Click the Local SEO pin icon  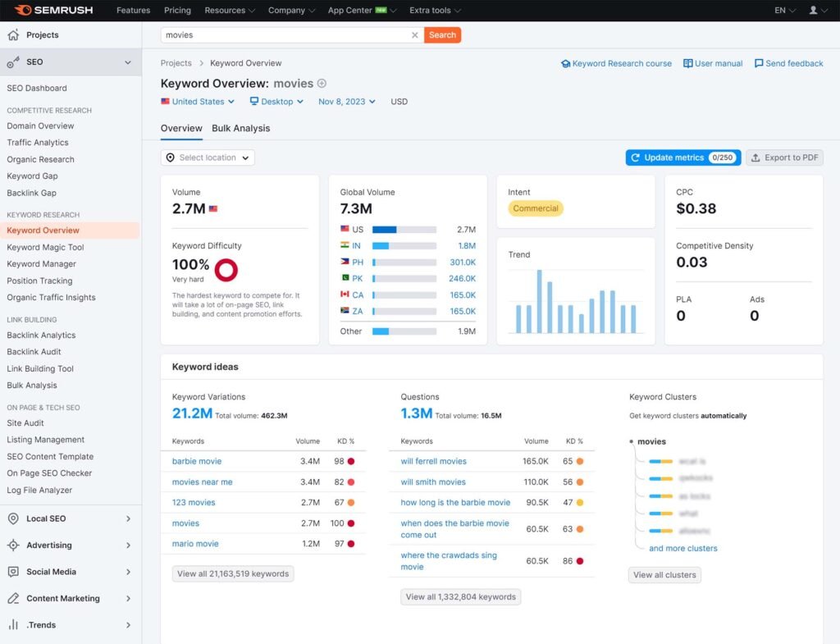click(x=13, y=518)
